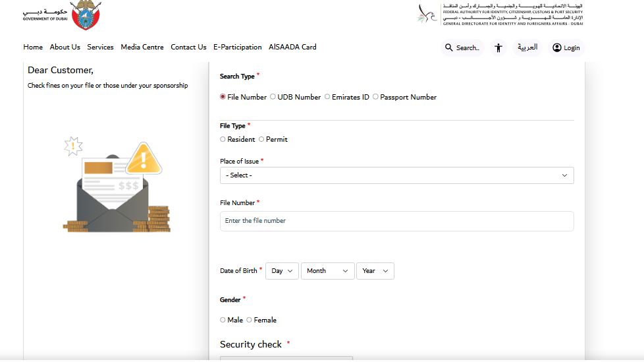The width and height of the screenshot is (644, 362).
Task: Open the Services menu
Action: pyautogui.click(x=100, y=47)
